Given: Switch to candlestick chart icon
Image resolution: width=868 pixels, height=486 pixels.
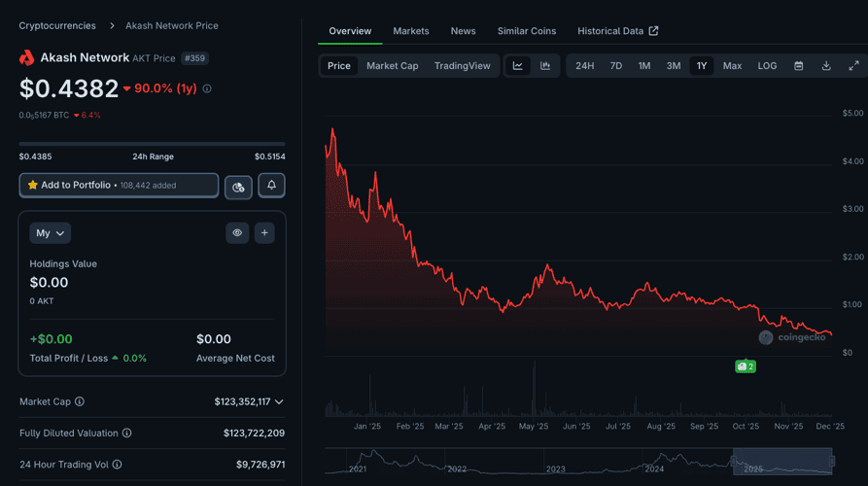Looking at the screenshot, I should tap(545, 66).
